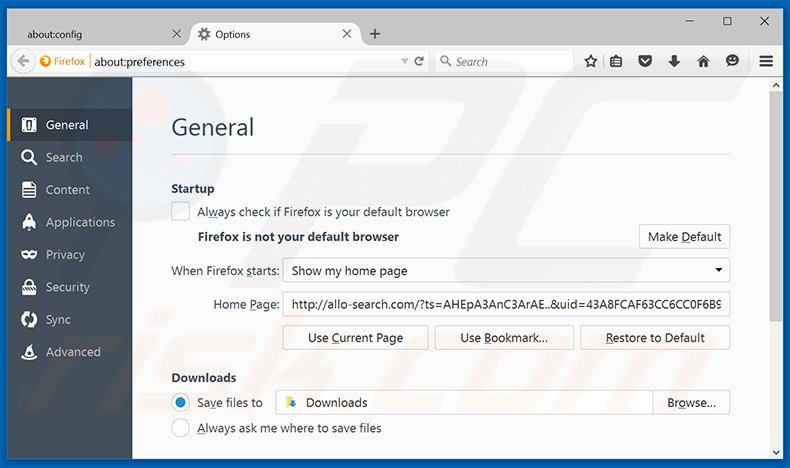Open the Search preferences category
The height and width of the screenshot is (468, 790).
[70, 157]
